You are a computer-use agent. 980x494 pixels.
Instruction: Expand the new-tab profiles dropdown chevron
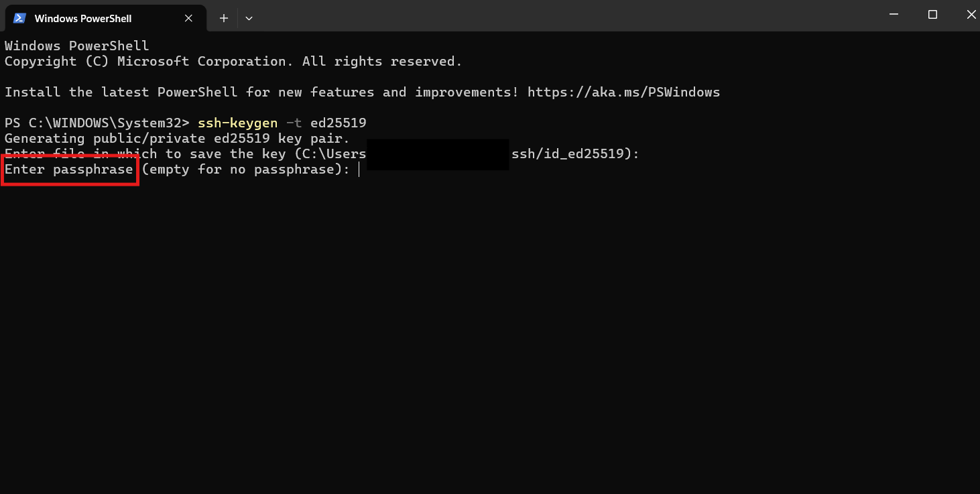(249, 18)
